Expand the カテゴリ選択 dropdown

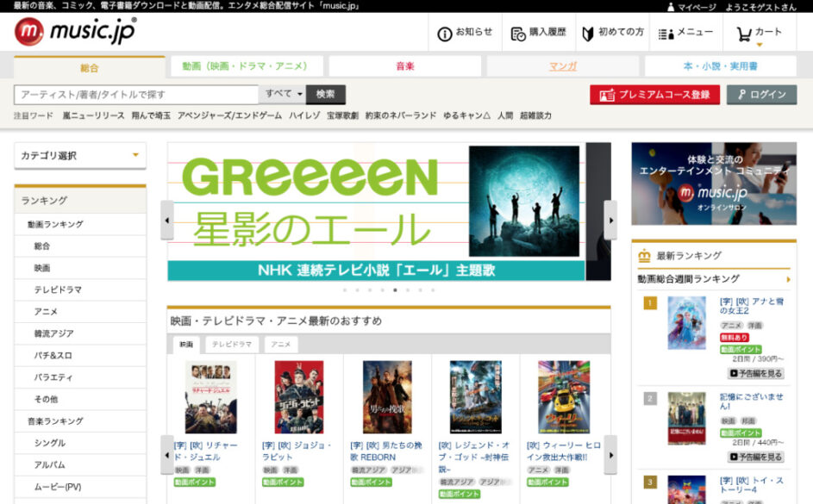[80, 155]
